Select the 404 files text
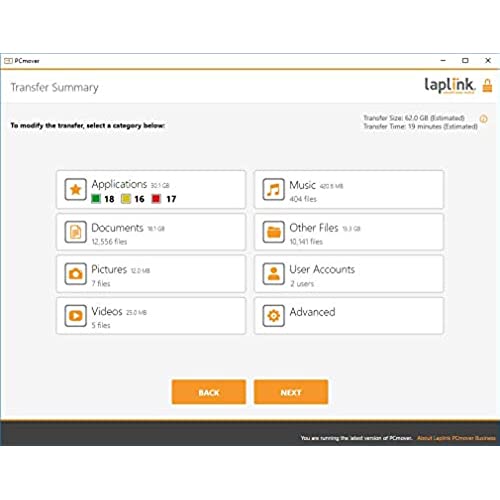The image size is (500, 500). tap(303, 199)
